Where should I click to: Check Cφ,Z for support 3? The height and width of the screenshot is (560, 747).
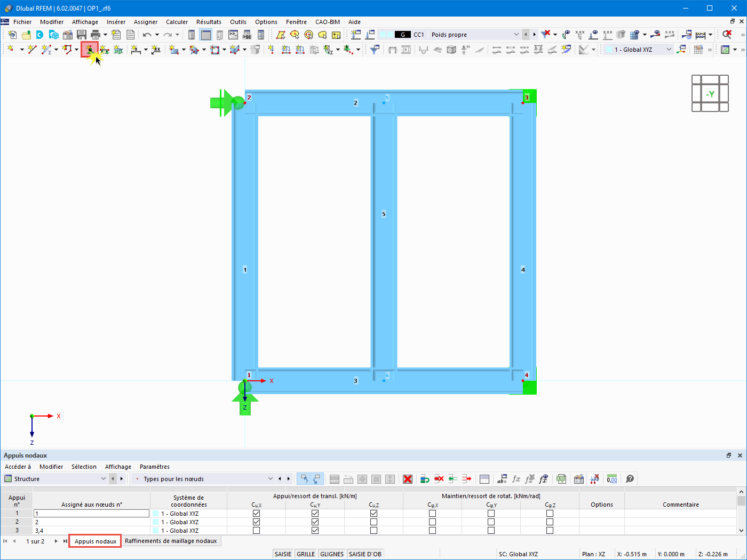click(550, 531)
